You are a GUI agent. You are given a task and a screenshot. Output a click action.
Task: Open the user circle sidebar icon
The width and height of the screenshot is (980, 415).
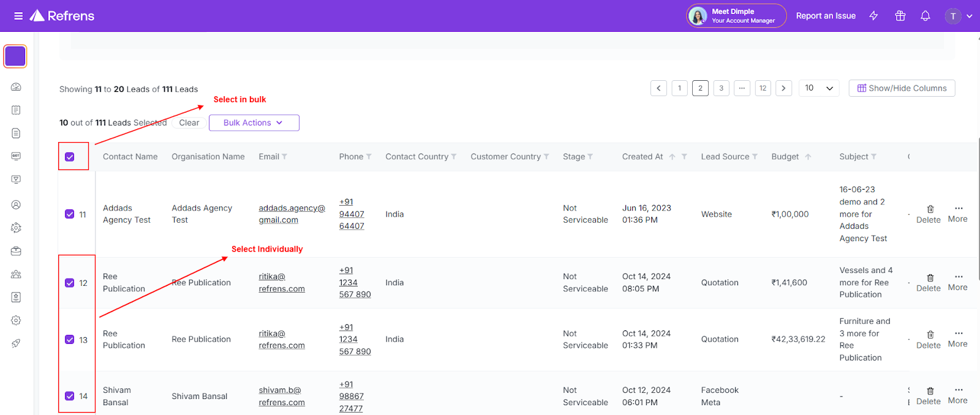16,204
